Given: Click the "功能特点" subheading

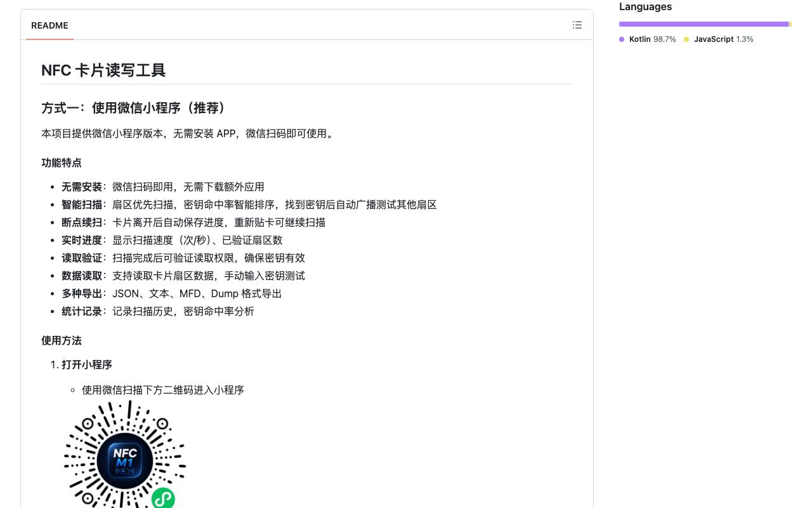Looking at the screenshot, I should tap(62, 163).
